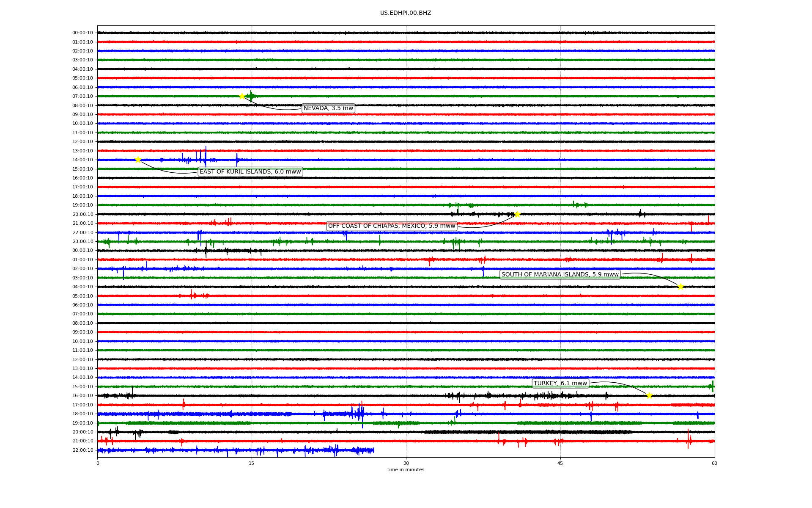Click the x-axis tick label 30

tap(406, 463)
